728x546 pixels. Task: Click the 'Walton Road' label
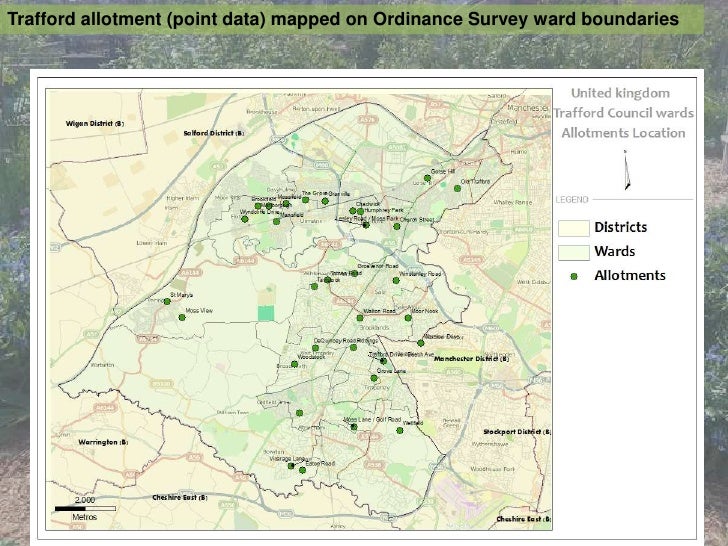pyautogui.click(x=379, y=311)
